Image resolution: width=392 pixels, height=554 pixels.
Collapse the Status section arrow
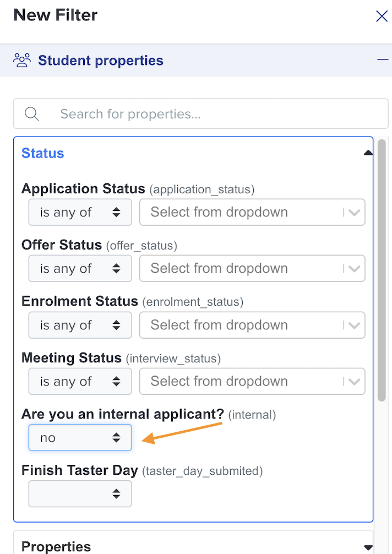(368, 153)
